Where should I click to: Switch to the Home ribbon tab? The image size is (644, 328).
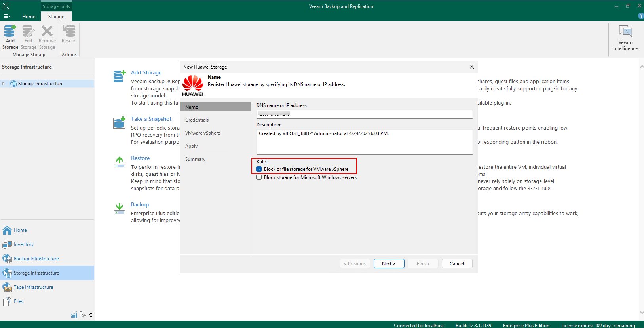[28, 17]
